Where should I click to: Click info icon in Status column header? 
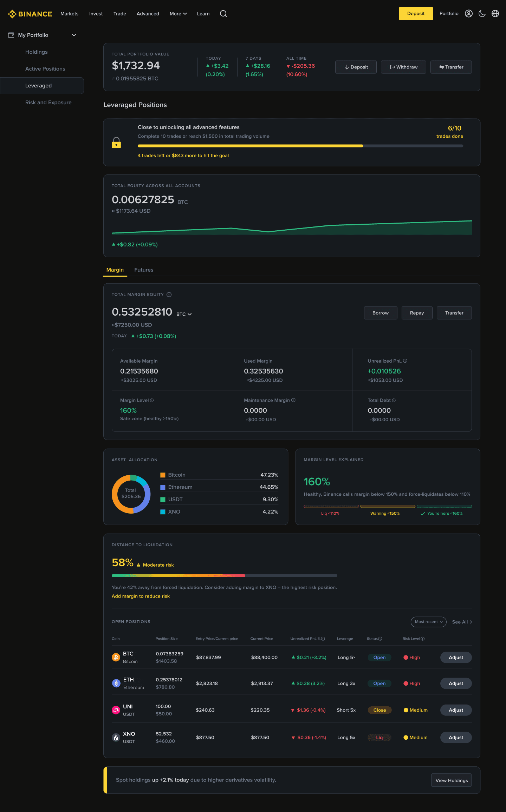pos(380,639)
